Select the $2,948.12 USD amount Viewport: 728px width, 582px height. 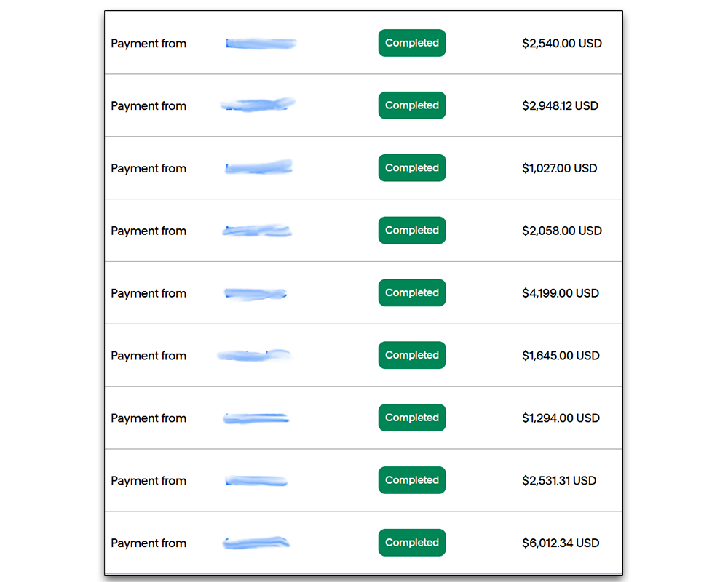[560, 105]
